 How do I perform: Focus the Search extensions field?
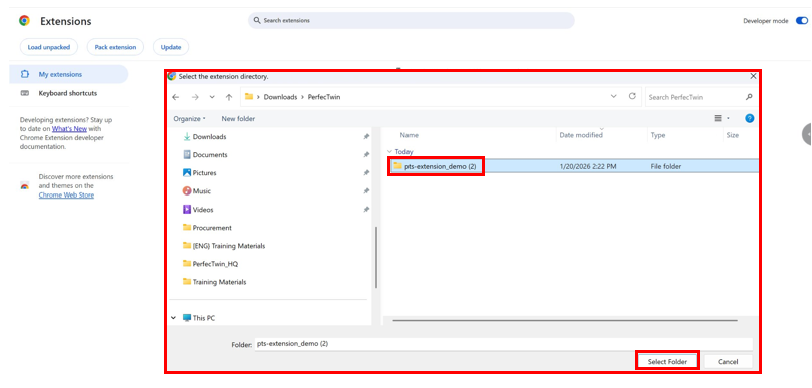[x=411, y=21]
